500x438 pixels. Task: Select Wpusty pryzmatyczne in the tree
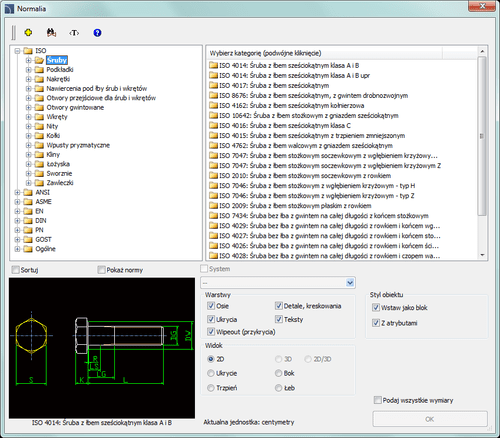(78, 145)
